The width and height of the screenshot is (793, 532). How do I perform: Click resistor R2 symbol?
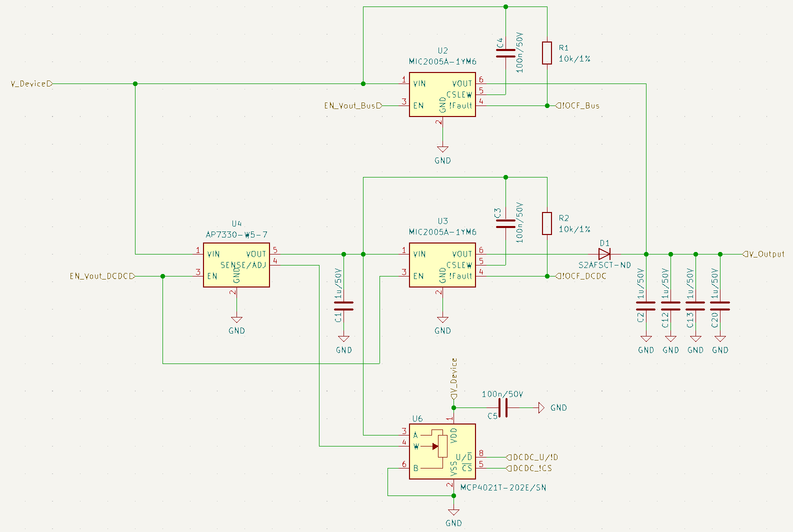click(x=547, y=223)
